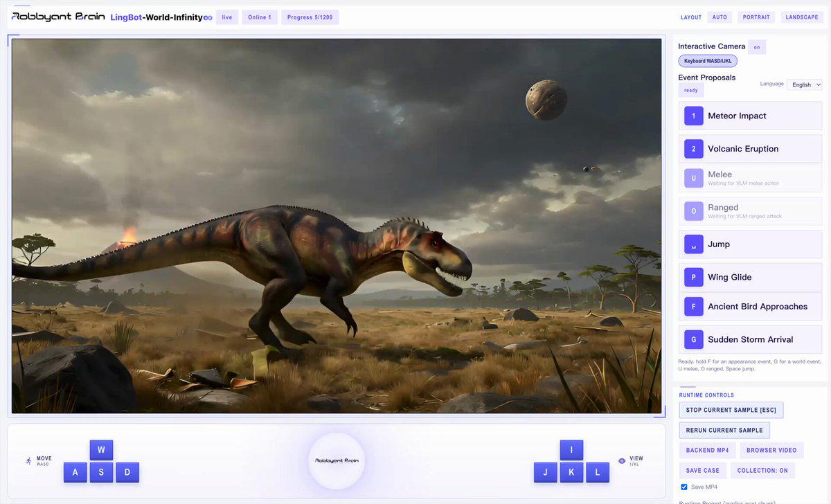Click the L look-right view key
This screenshot has height=504, width=831.
pos(598,473)
